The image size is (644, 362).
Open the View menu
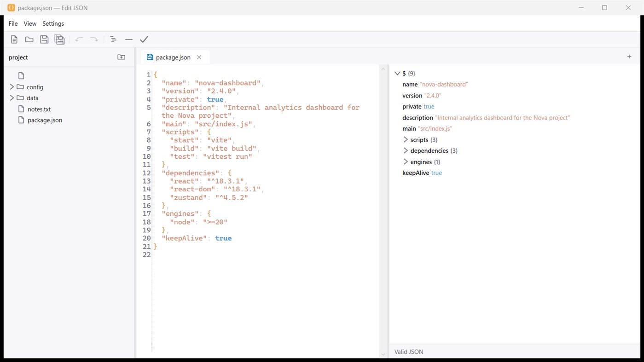click(x=30, y=23)
